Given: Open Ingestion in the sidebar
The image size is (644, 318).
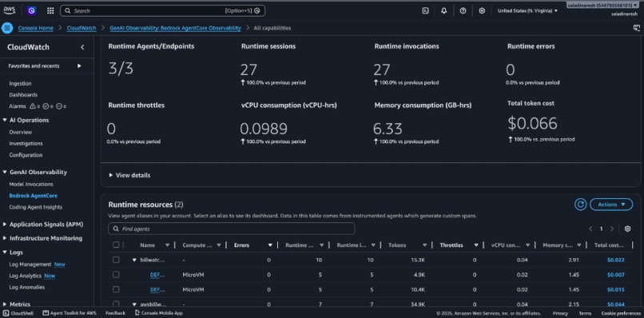Looking at the screenshot, I should pyautogui.click(x=20, y=83).
